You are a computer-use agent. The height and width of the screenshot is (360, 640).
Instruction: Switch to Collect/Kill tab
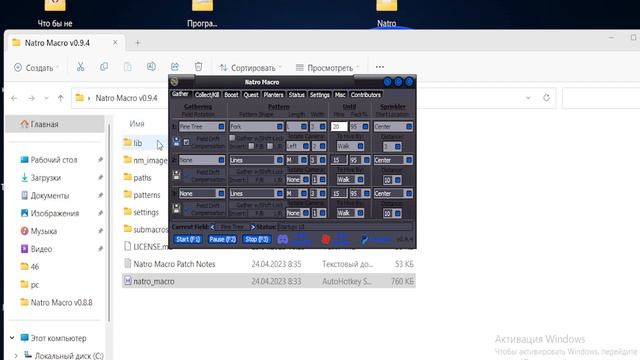[x=207, y=95]
